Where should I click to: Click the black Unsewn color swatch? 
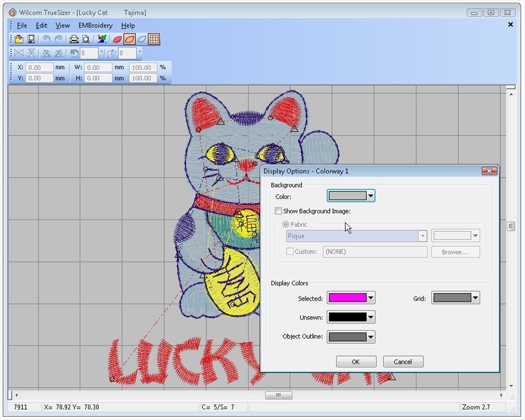click(x=348, y=317)
